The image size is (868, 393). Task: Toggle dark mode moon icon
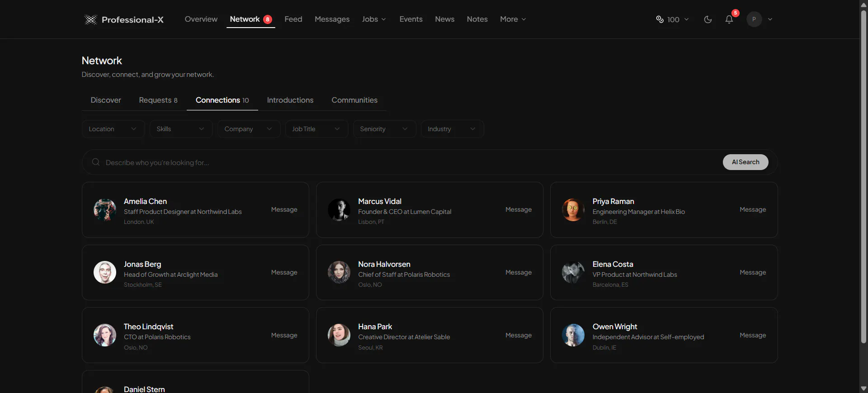pos(708,19)
